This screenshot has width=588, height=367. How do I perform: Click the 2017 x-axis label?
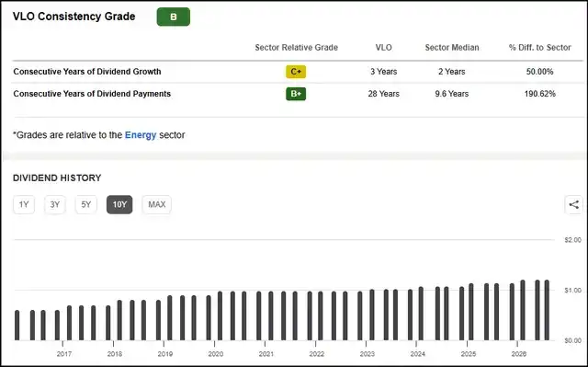pyautogui.click(x=64, y=354)
